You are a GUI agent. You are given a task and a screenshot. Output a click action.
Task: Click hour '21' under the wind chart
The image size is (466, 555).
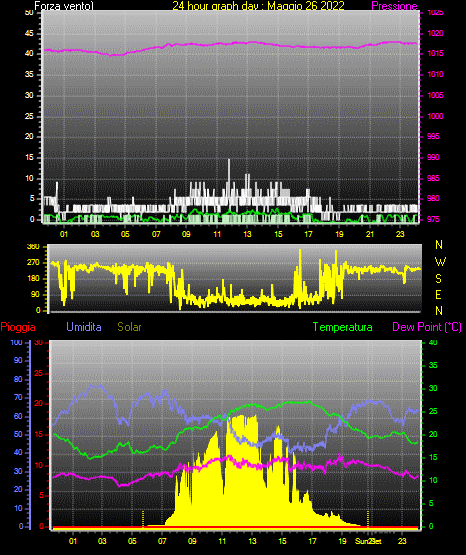(370, 234)
